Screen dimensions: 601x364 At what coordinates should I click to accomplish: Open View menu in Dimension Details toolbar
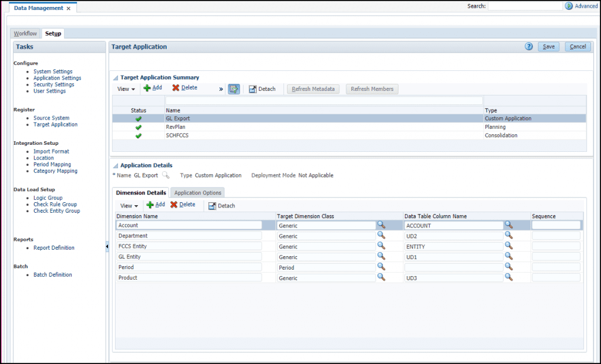coord(129,206)
